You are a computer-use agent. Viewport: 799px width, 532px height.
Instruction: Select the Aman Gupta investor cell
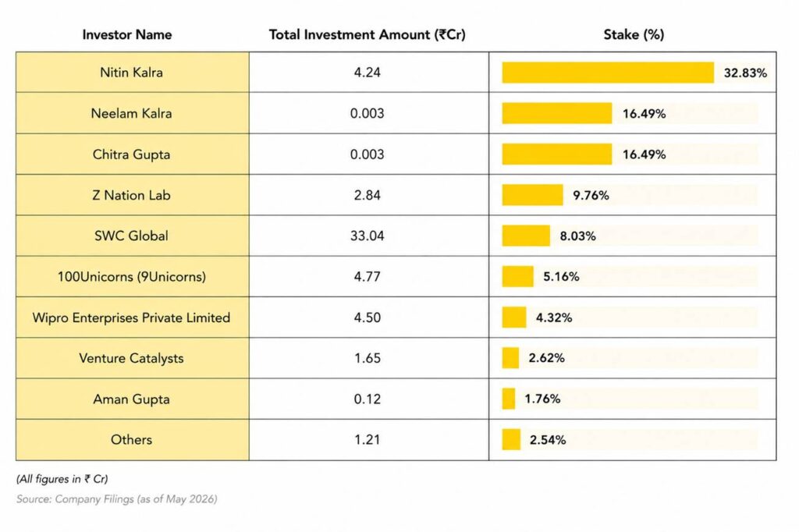tap(133, 399)
